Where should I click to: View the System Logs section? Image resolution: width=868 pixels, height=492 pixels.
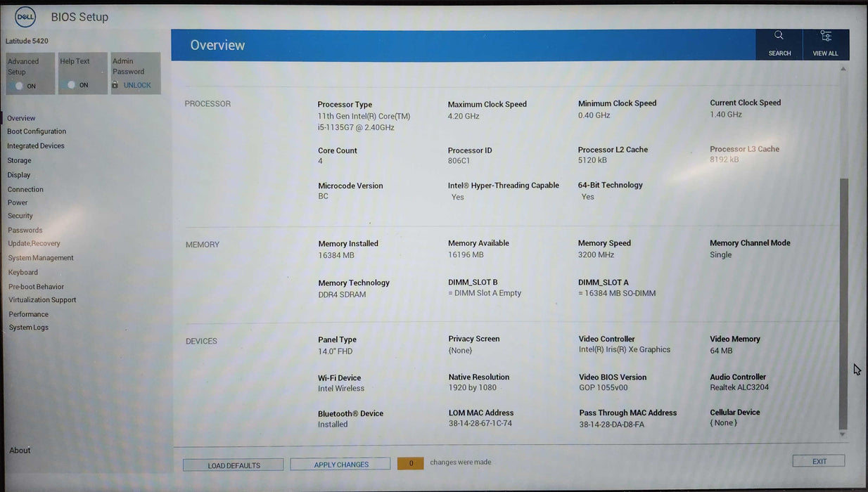point(29,327)
